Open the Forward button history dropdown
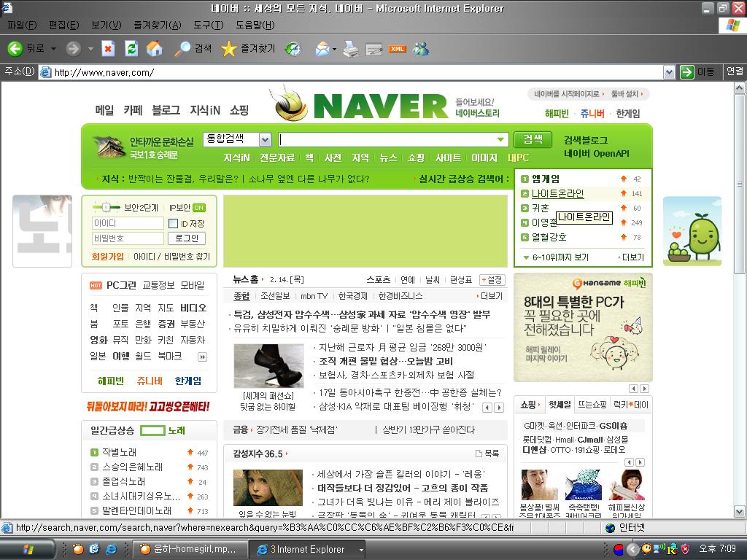This screenshot has height=560, width=747. pyautogui.click(x=90, y=48)
